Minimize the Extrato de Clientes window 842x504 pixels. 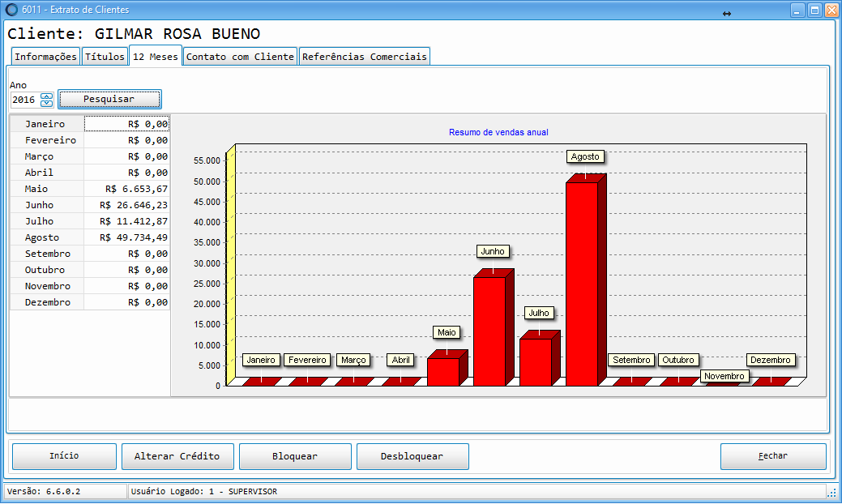[x=797, y=11]
